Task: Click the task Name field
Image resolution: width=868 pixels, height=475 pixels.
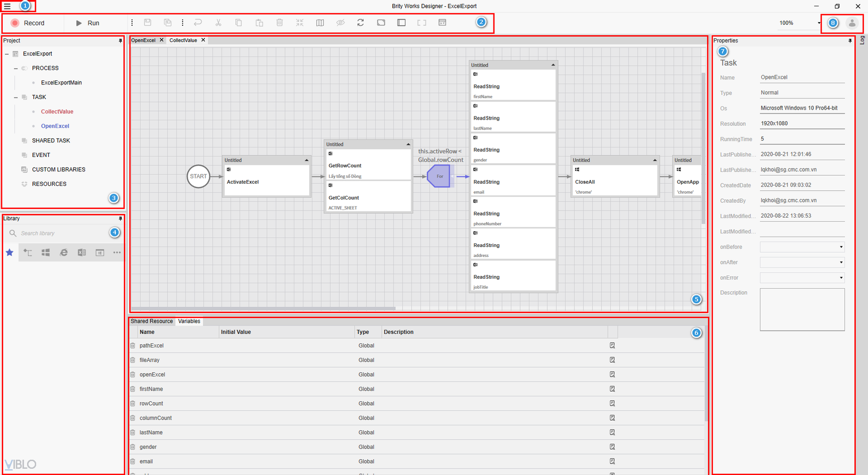Action: [x=802, y=77]
